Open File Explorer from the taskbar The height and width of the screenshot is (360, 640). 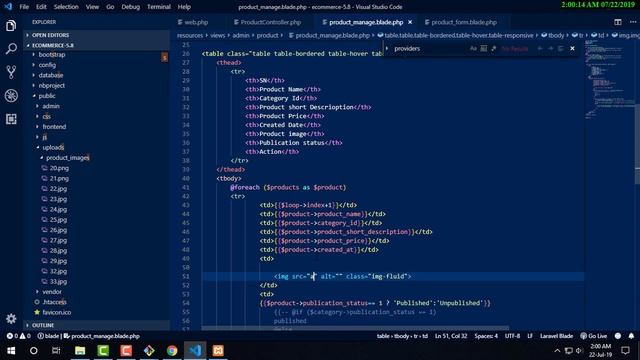coord(80,351)
